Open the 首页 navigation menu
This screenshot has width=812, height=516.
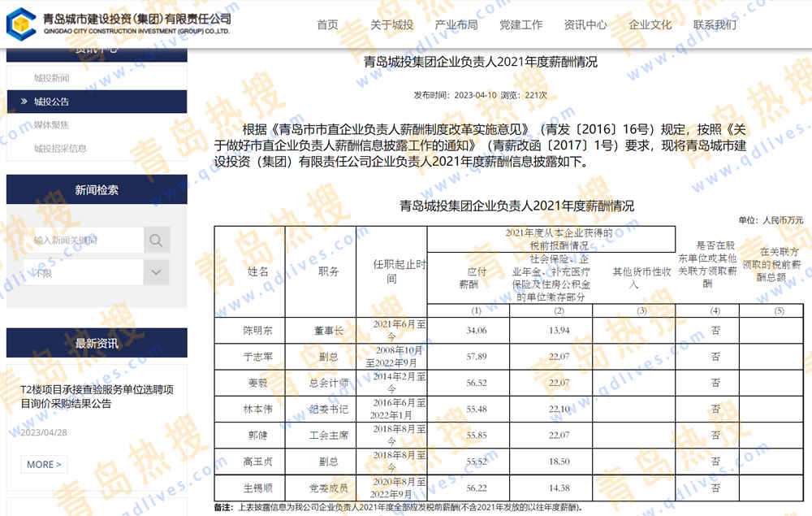click(327, 25)
